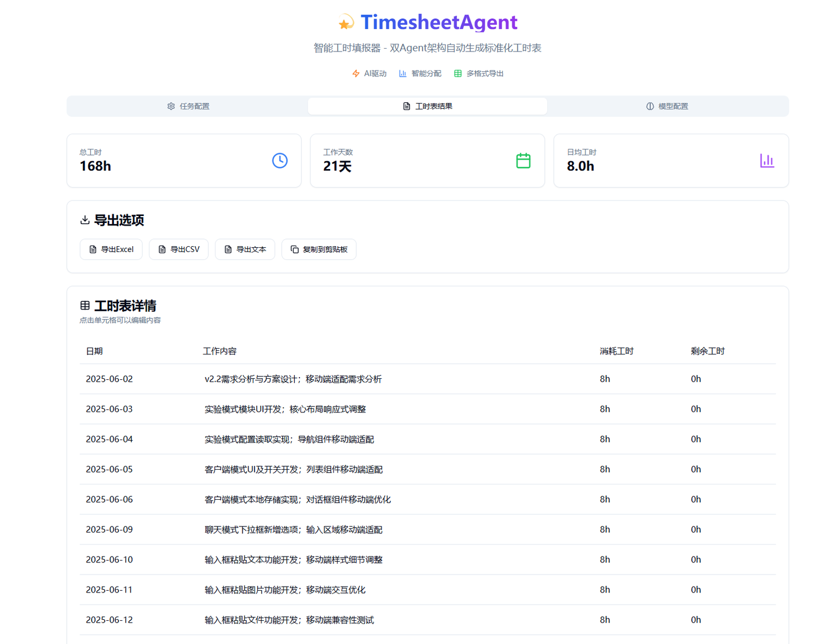Screen dimensions: 834x644
Task: Click the copy icon inside 复制到剪贴板 button
Action: click(x=294, y=249)
